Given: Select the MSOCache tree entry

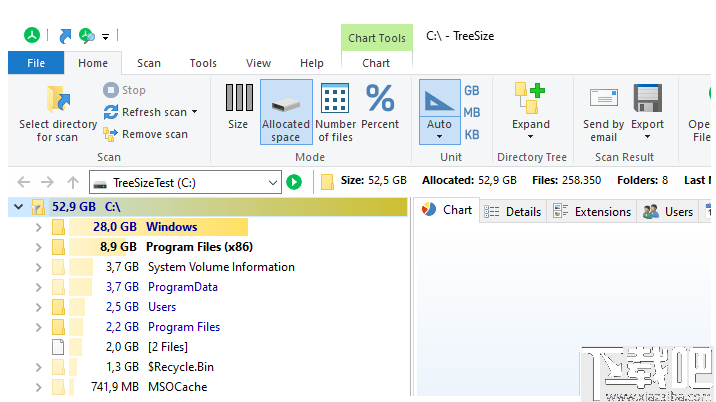Looking at the screenshot, I should click(x=177, y=387).
